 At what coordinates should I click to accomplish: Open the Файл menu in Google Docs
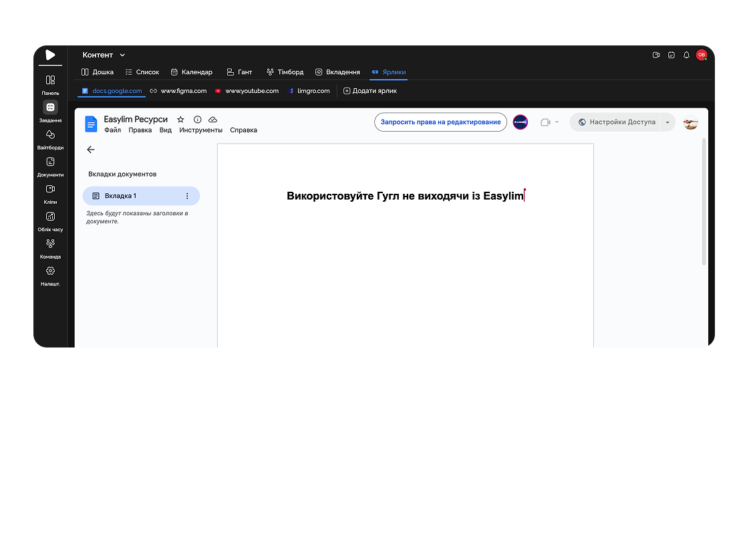click(112, 130)
